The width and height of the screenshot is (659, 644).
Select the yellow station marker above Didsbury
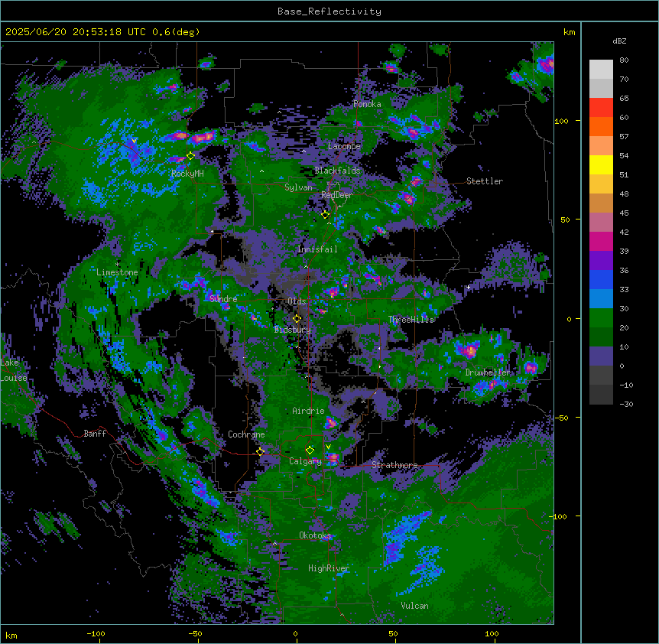(297, 318)
